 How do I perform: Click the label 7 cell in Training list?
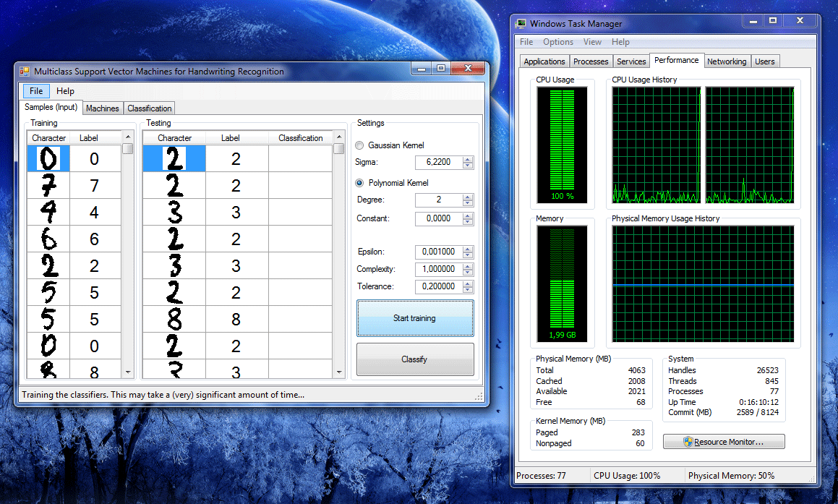(x=95, y=185)
